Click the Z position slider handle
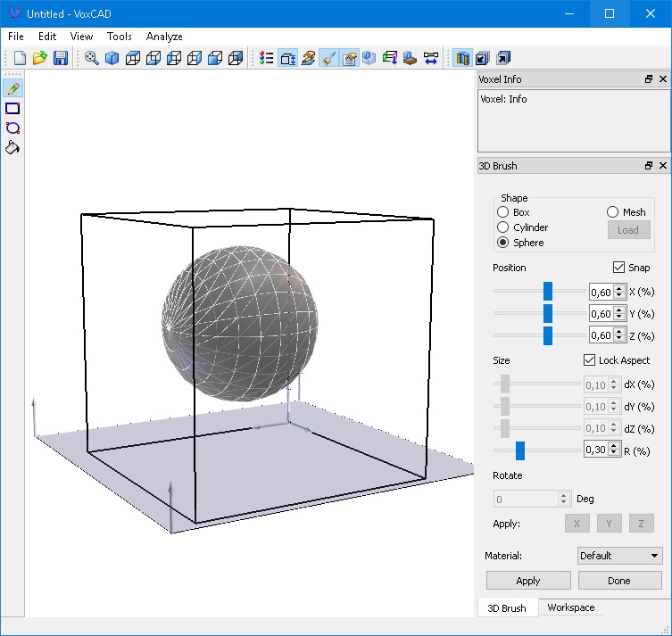This screenshot has height=636, width=672. (x=548, y=335)
